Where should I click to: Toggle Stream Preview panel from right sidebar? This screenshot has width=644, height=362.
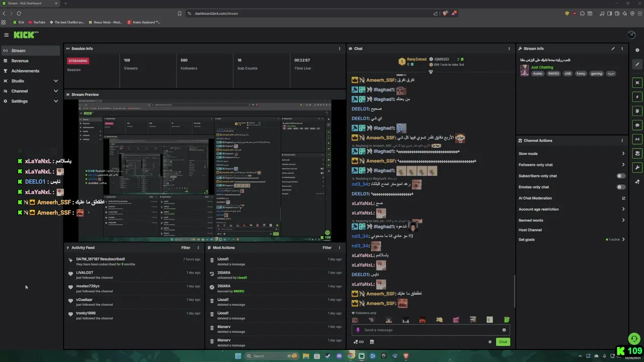637,82
